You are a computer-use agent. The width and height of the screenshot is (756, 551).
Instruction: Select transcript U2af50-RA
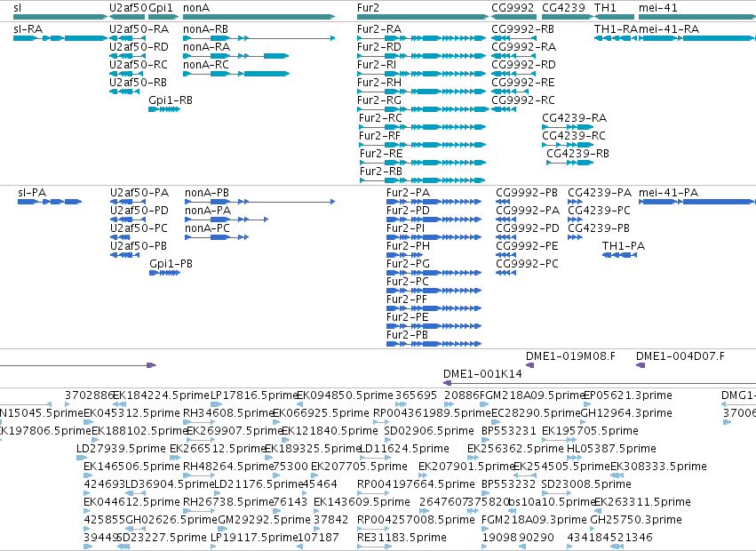click(x=139, y=29)
